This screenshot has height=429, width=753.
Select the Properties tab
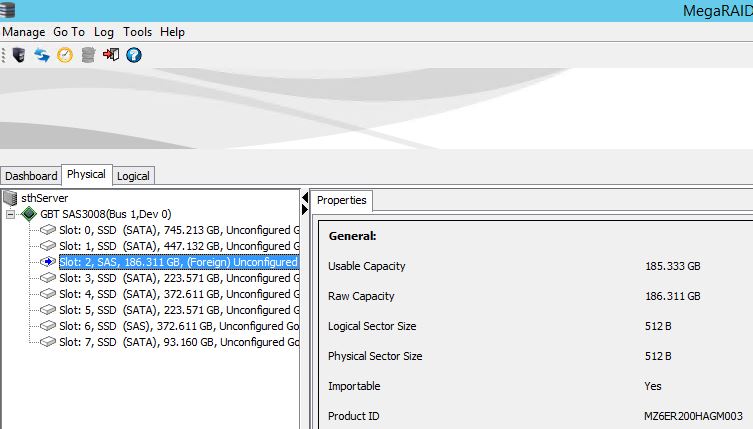pyautogui.click(x=341, y=200)
